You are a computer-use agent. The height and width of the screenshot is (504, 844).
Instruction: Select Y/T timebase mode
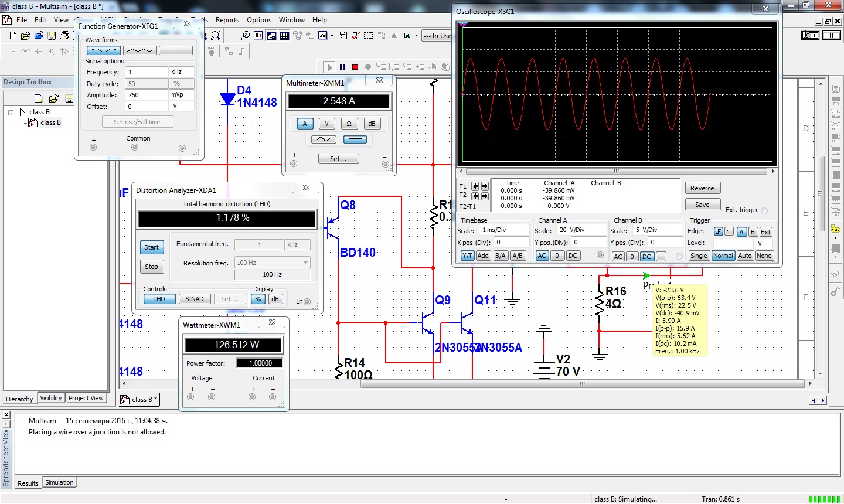pyautogui.click(x=467, y=256)
